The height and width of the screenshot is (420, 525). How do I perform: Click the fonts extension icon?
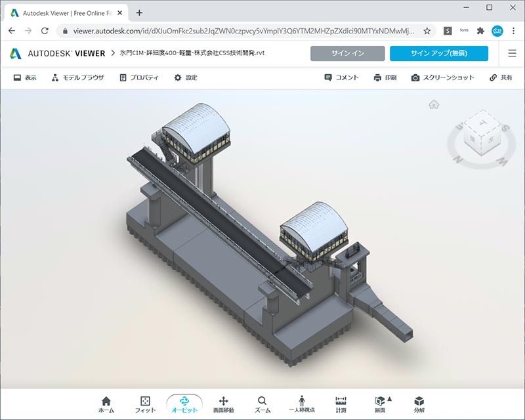(464, 30)
